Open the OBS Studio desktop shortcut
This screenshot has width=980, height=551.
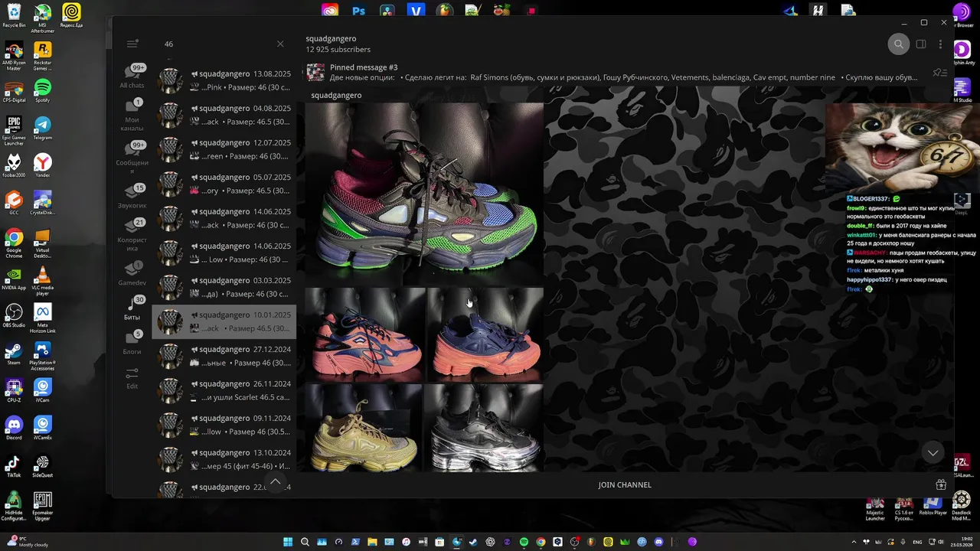14,316
